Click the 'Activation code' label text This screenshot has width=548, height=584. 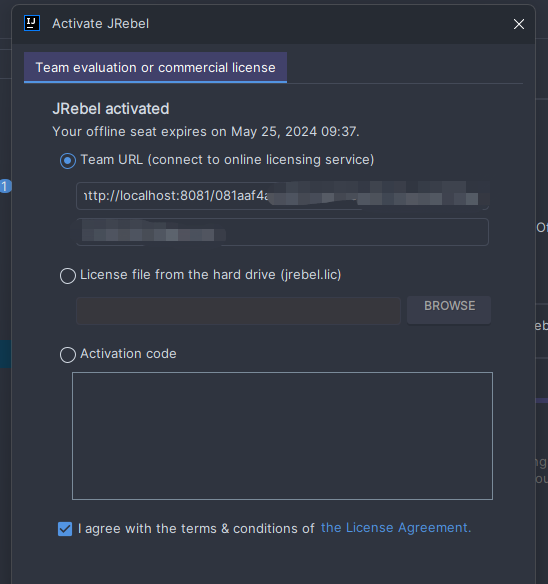[128, 353]
